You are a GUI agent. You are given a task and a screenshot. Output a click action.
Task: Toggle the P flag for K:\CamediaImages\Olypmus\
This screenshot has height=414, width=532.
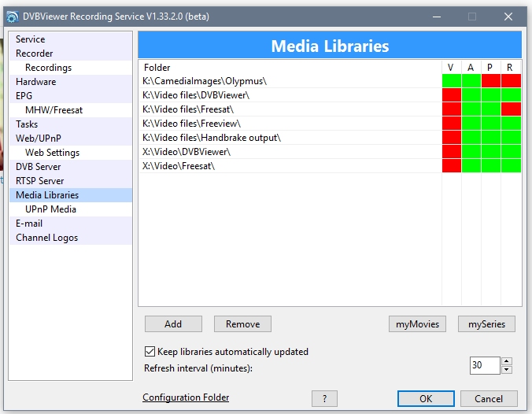tap(491, 81)
